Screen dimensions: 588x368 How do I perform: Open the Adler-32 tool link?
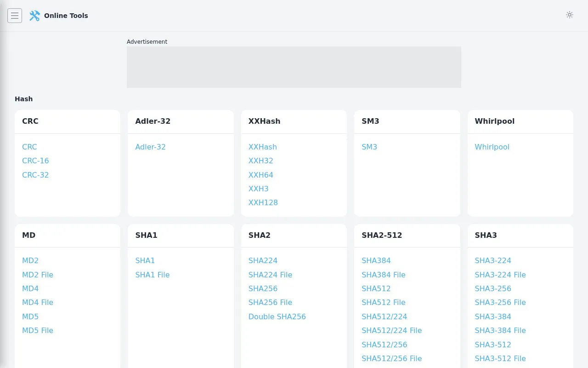pos(150,147)
